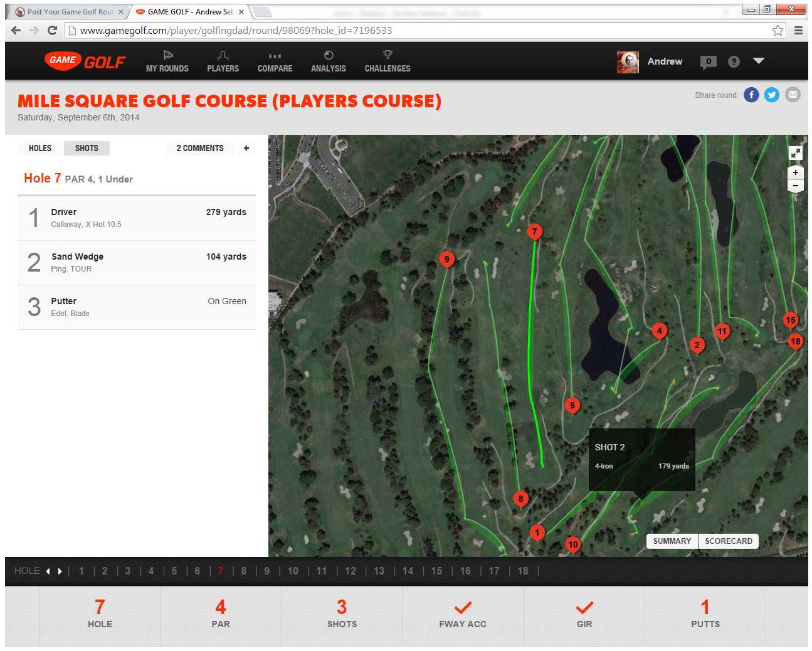Open the Analysis menu
This screenshot has height=651, width=812.
pyautogui.click(x=328, y=61)
